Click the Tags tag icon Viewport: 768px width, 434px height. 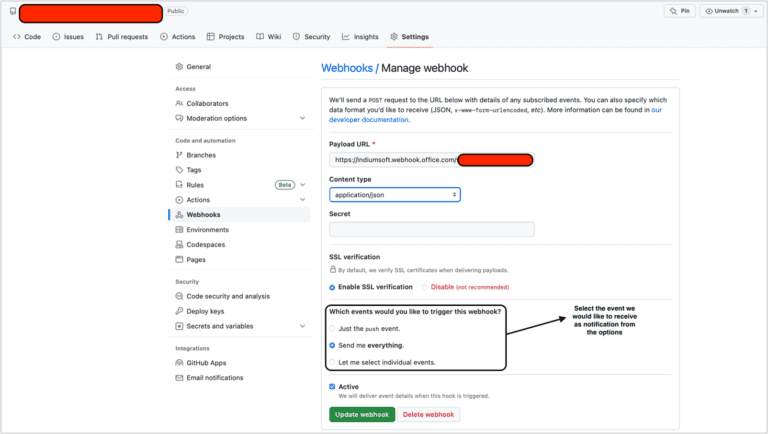click(179, 169)
